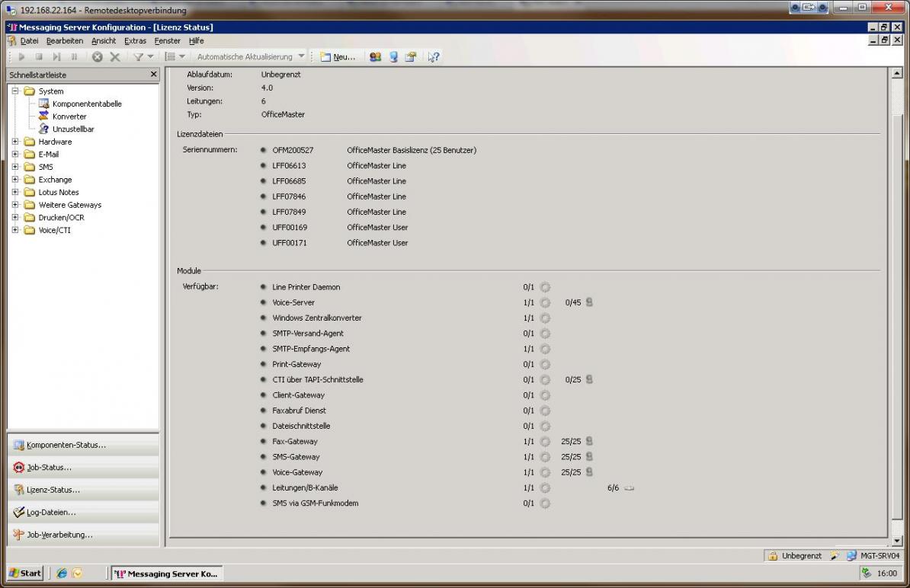
Task: Open the filter dropdown arrow
Action: [x=150, y=56]
